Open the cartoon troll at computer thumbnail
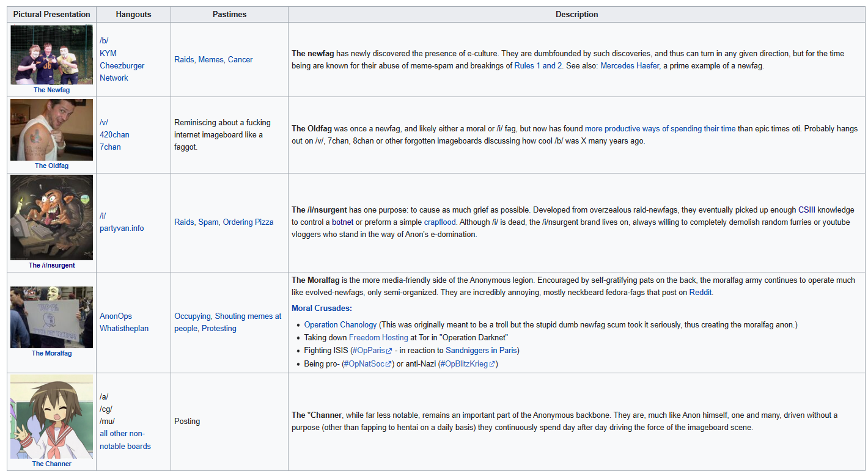 (52, 217)
